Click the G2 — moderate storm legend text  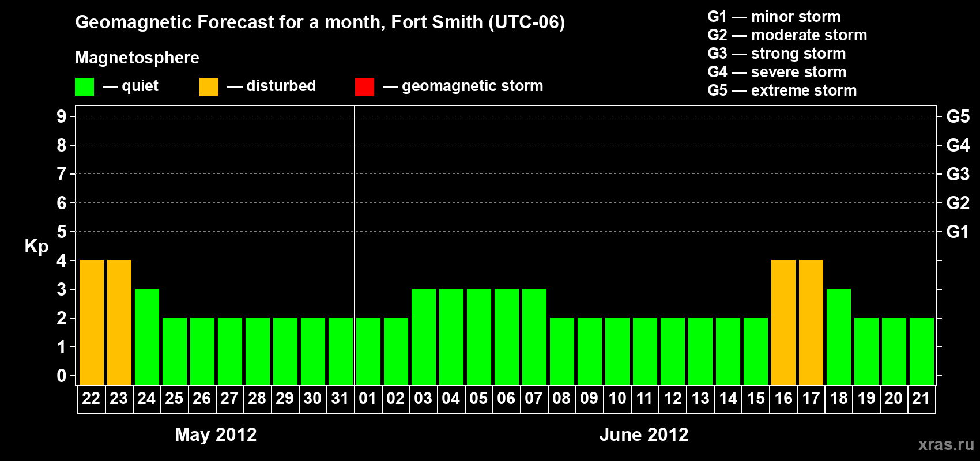pos(787,35)
